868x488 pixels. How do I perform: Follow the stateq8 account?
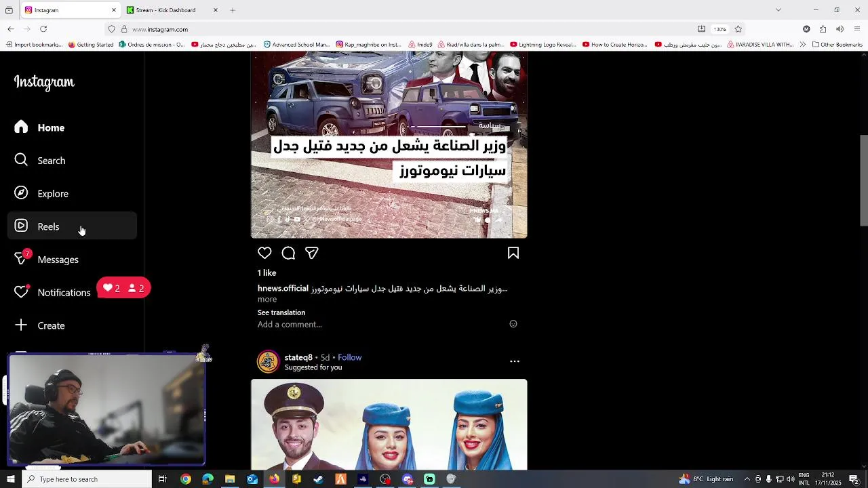350,357
